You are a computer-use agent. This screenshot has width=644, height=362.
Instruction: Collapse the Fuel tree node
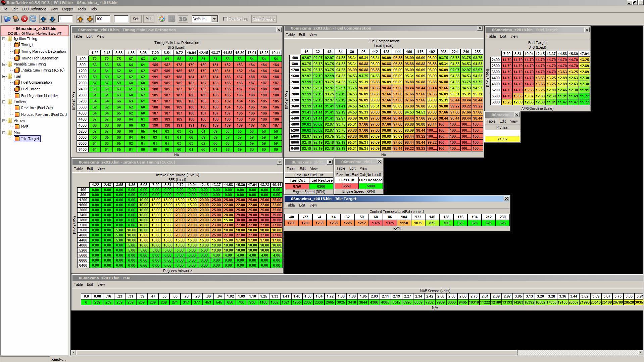[x=4, y=76]
